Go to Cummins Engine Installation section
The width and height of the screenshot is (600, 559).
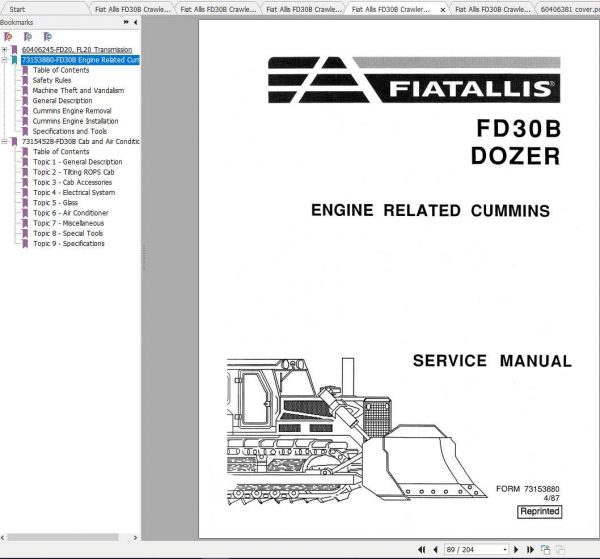[75, 121]
